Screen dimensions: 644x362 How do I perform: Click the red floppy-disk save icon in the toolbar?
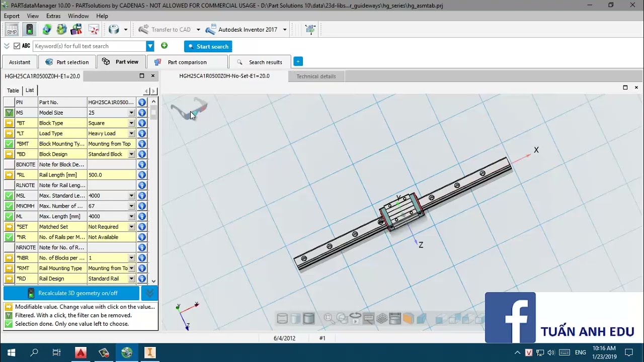pos(76,30)
